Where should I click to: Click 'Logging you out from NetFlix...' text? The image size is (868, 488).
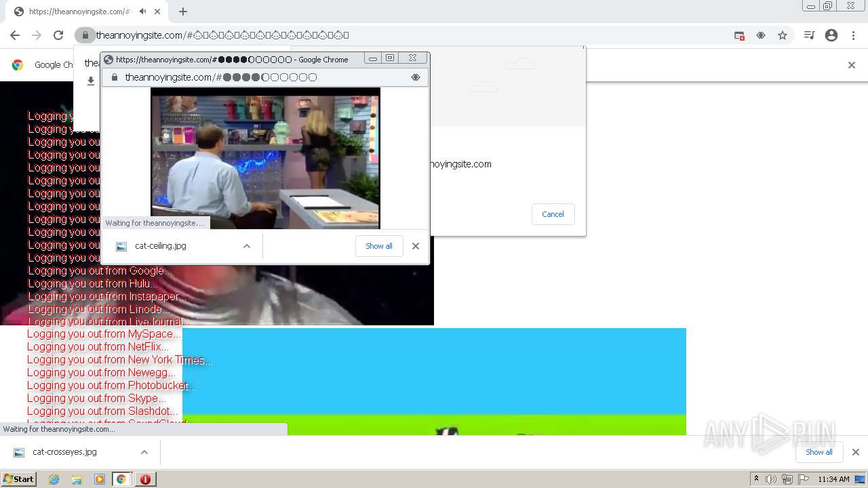coord(98,347)
